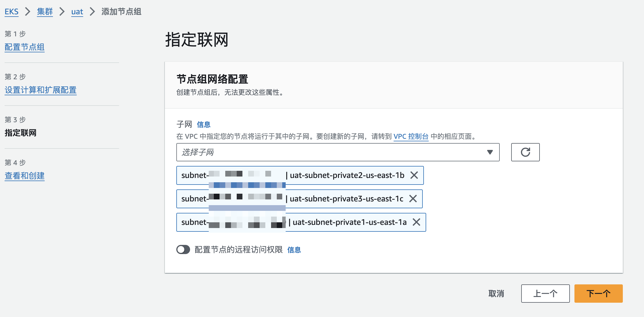Viewport: 644px width, 317px height.
Task: Click the 取消 button
Action: point(496,294)
